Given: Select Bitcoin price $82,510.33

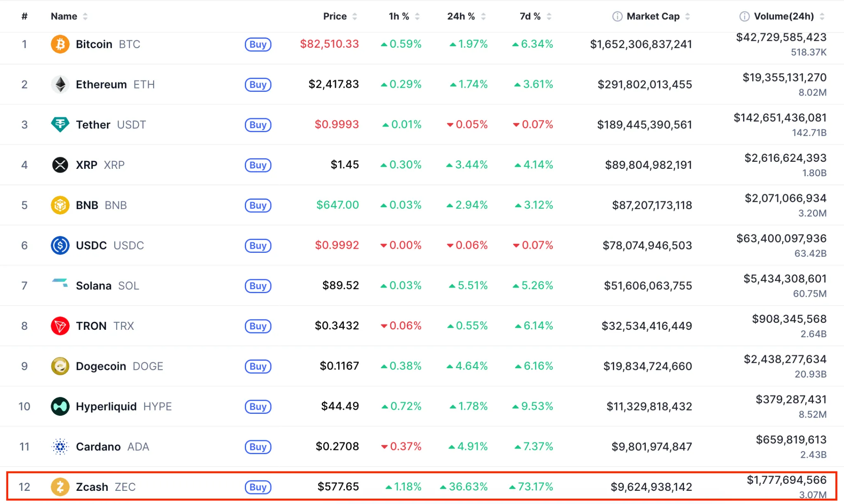Looking at the screenshot, I should click(x=329, y=44).
